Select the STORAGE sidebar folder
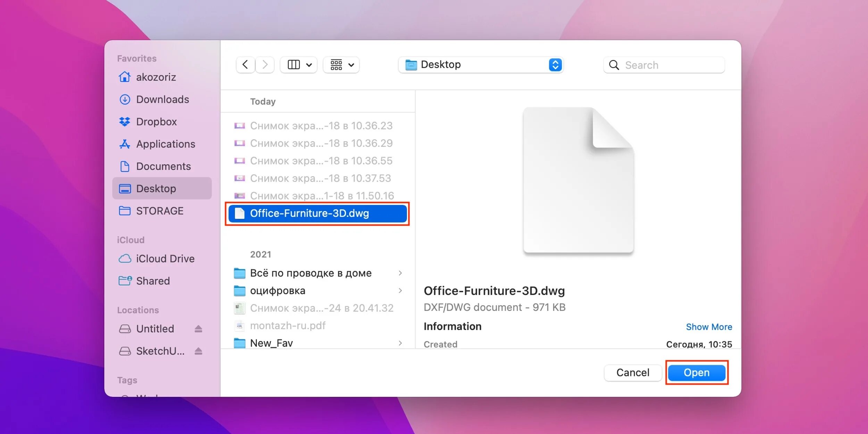The image size is (868, 434). click(x=159, y=211)
